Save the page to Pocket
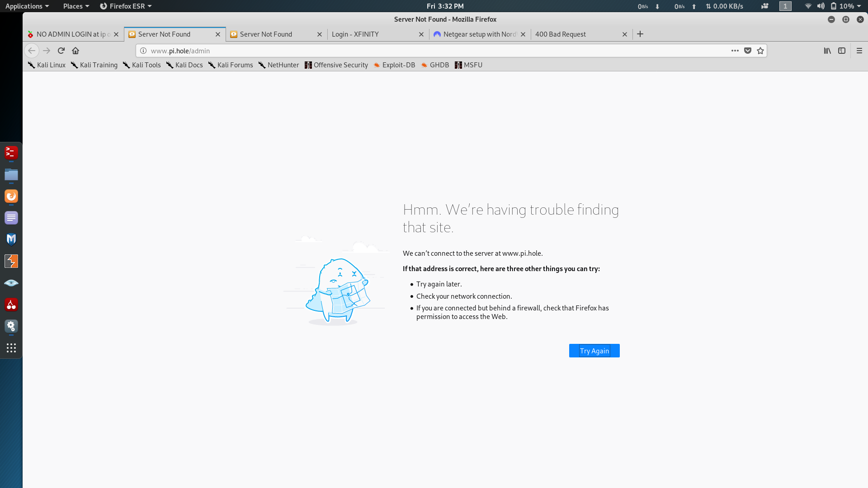868x488 pixels. [748, 51]
